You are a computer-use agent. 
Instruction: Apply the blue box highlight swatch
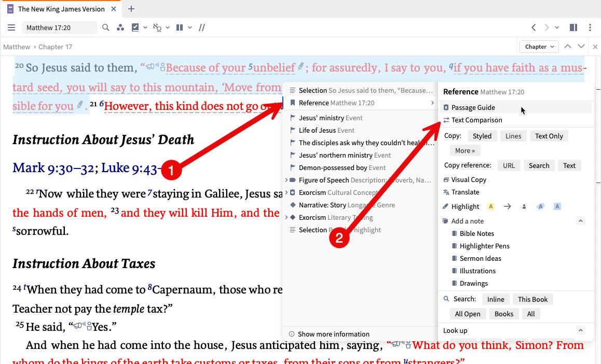[x=557, y=206]
